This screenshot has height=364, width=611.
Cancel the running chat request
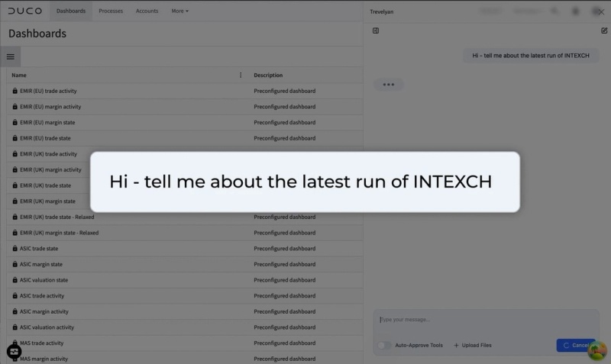click(x=576, y=346)
